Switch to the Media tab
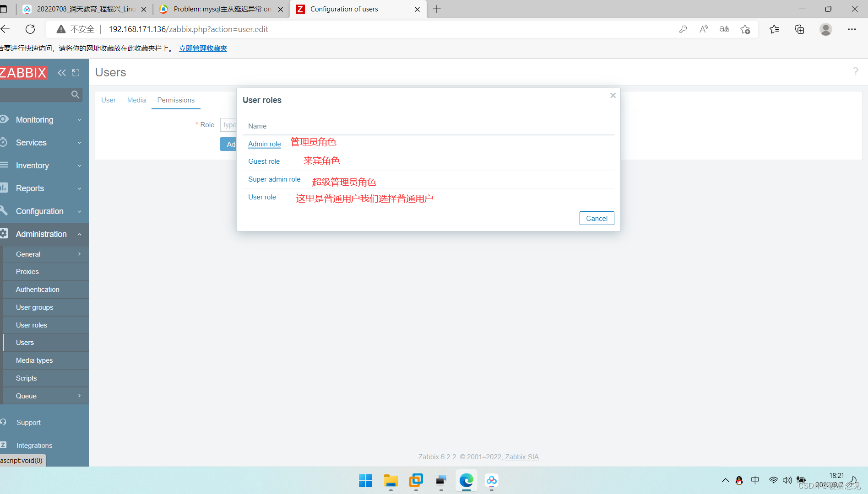This screenshot has width=868, height=494. pyautogui.click(x=136, y=100)
